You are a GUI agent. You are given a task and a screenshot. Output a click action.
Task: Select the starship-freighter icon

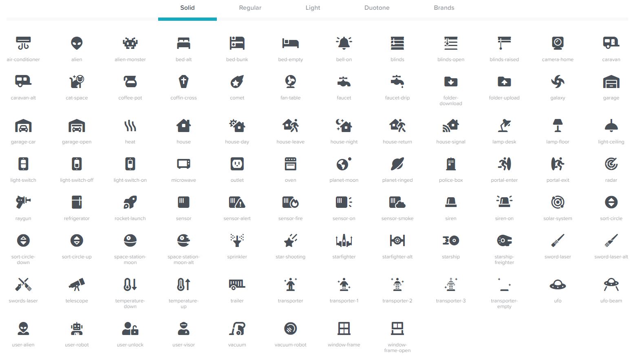[505, 240]
